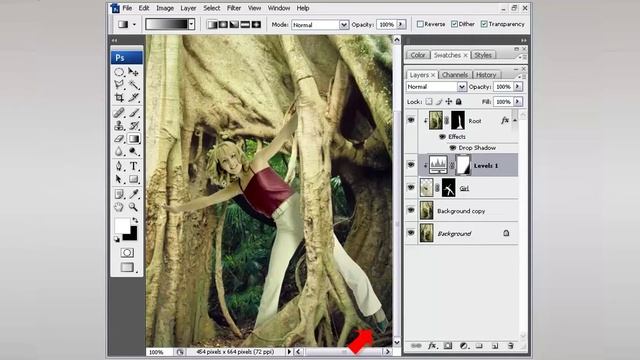Select the Path Selection tool
Image resolution: width=640 pixels, height=360 pixels.
click(119, 179)
